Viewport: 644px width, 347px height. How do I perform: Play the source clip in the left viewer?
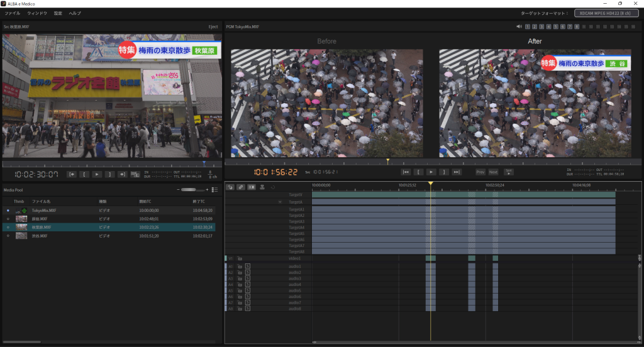[97, 174]
